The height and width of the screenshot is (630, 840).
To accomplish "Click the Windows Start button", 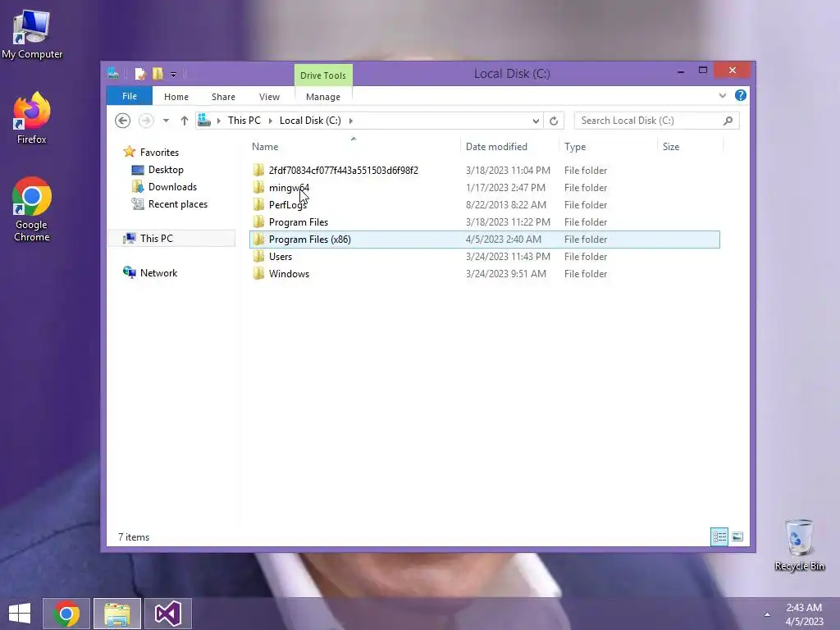I will [20, 614].
